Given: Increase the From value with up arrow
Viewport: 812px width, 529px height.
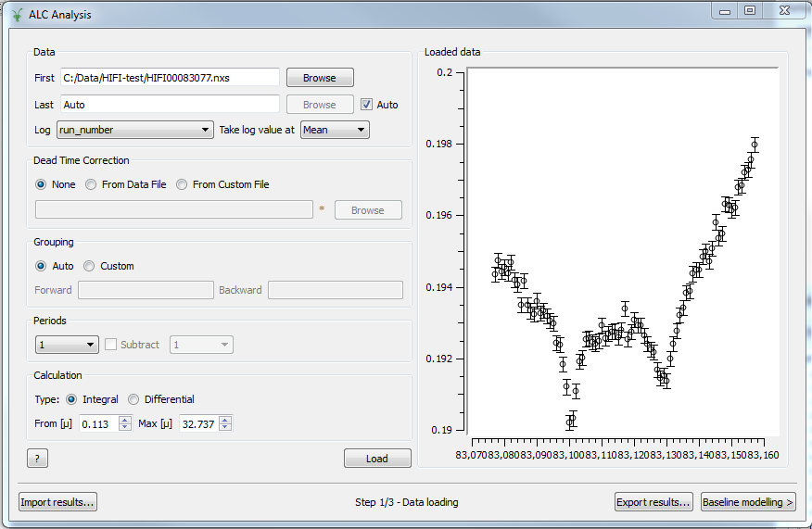Looking at the screenshot, I should coord(125,420).
